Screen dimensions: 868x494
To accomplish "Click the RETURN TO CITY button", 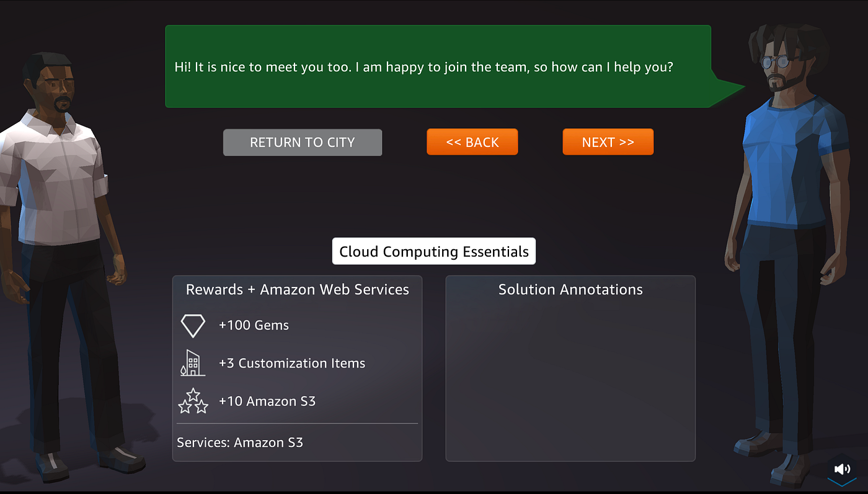I will (303, 143).
